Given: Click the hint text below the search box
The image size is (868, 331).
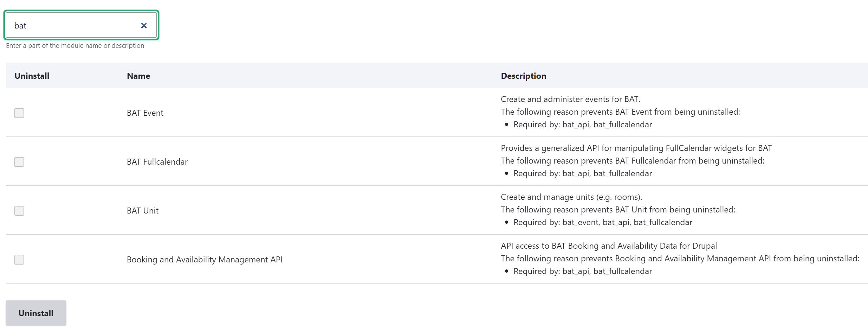Looking at the screenshot, I should [75, 45].
